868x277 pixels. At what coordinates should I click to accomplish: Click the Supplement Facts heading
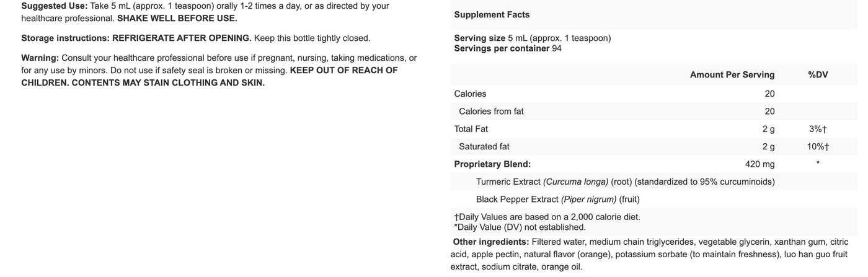(x=492, y=15)
